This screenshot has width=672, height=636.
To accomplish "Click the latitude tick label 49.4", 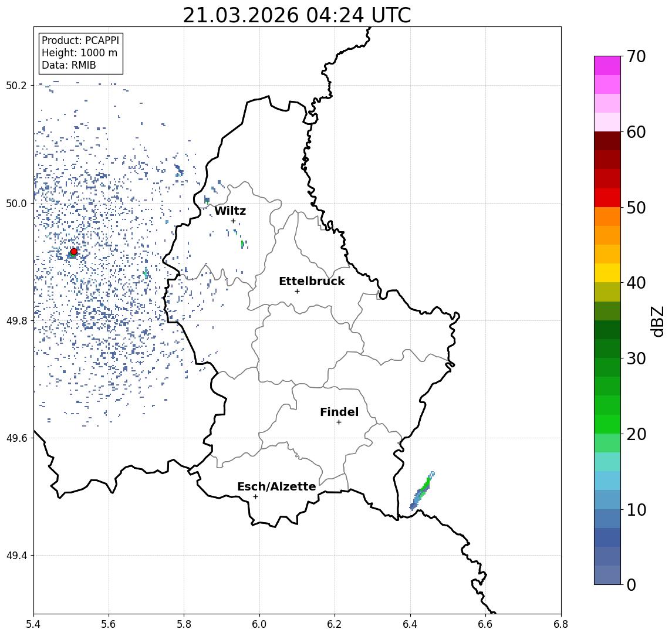I will click(x=16, y=556).
